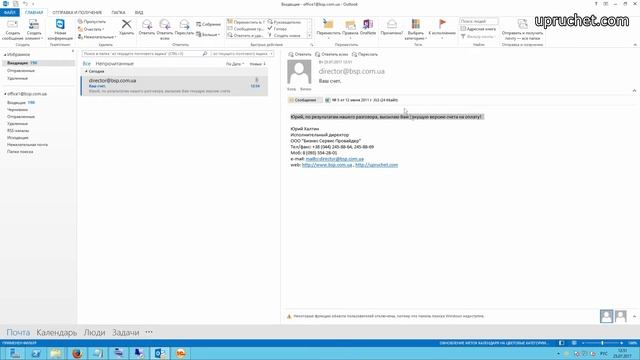Screen dimensions: 640x360
Task: Collapse the office1@bsp.com.ua account tree
Action: coord(5,94)
